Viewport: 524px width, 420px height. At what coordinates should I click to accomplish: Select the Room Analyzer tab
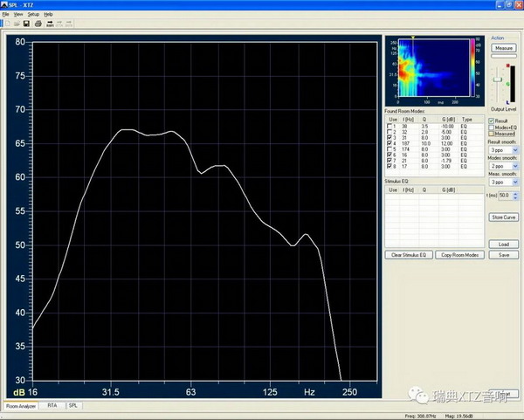[21, 406]
